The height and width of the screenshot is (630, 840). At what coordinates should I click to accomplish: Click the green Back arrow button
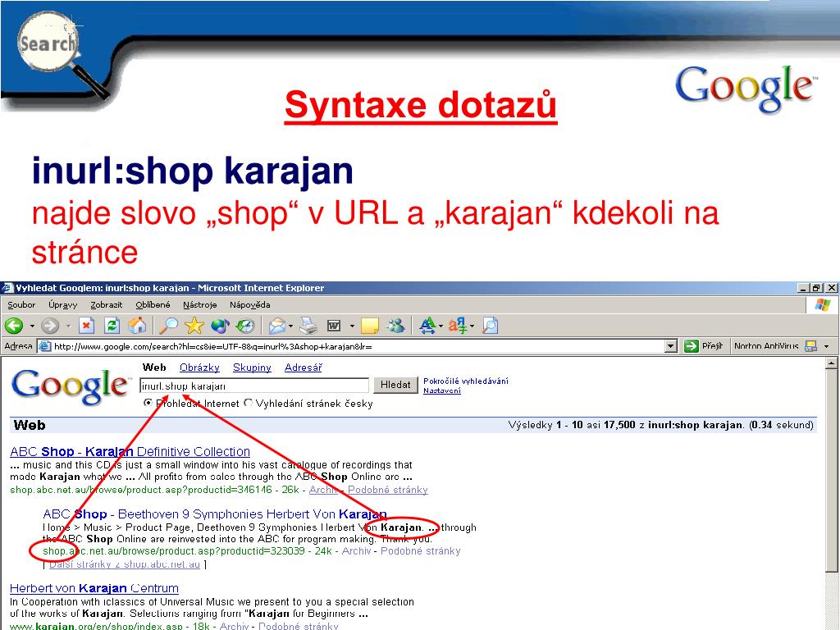click(14, 326)
